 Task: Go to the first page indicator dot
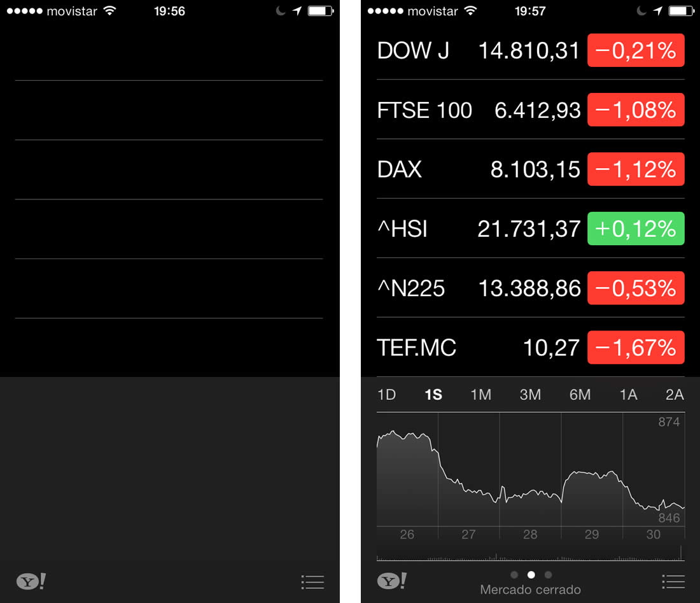(514, 575)
